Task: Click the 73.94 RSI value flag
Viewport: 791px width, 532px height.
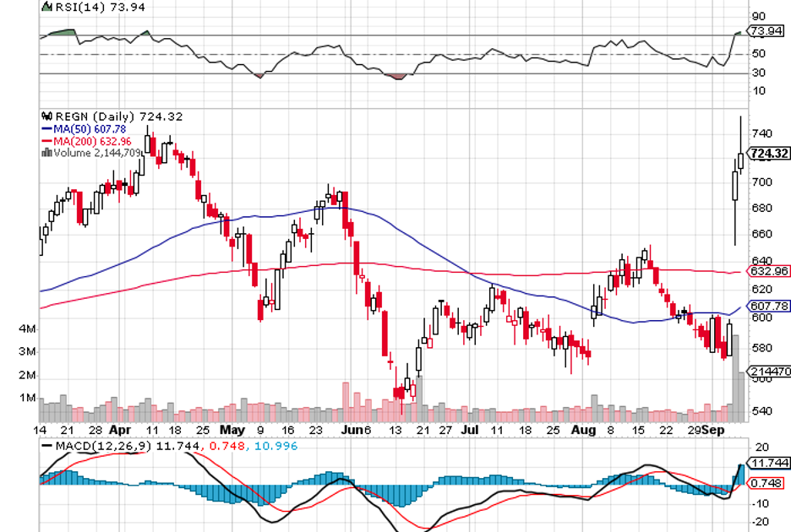Action: point(764,30)
